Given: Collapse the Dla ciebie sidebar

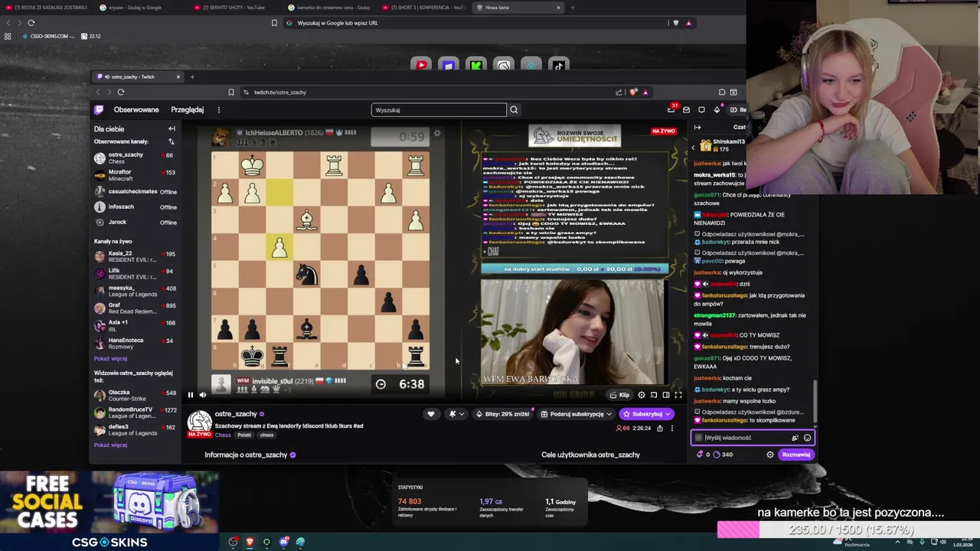Looking at the screenshot, I should click(x=171, y=129).
